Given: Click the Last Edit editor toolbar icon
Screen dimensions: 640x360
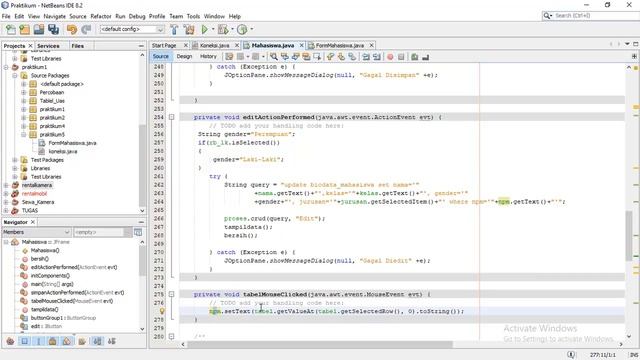Looking at the screenshot, I should [229, 57].
